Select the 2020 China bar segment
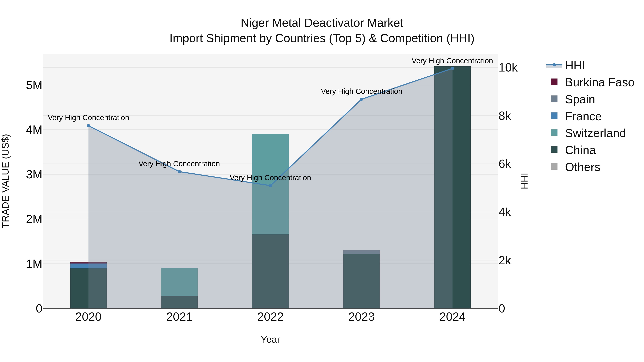 click(89, 288)
